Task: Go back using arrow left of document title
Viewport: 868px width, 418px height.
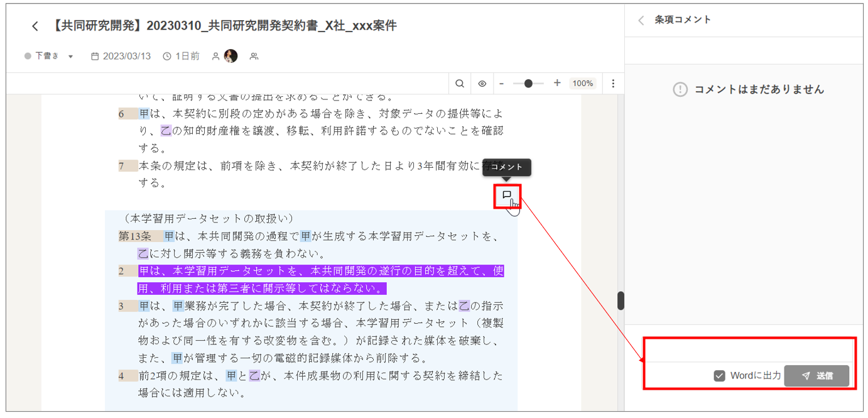Action: 35,26
